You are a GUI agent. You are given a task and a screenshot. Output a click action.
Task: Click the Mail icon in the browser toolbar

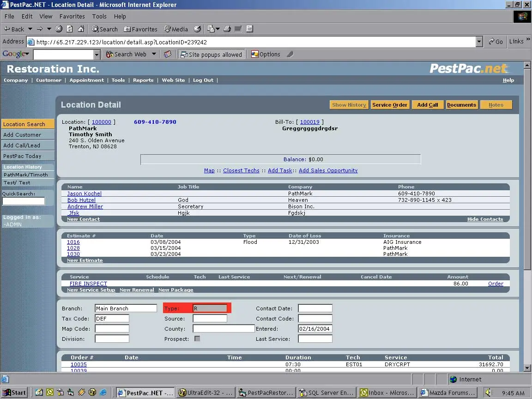click(x=212, y=29)
